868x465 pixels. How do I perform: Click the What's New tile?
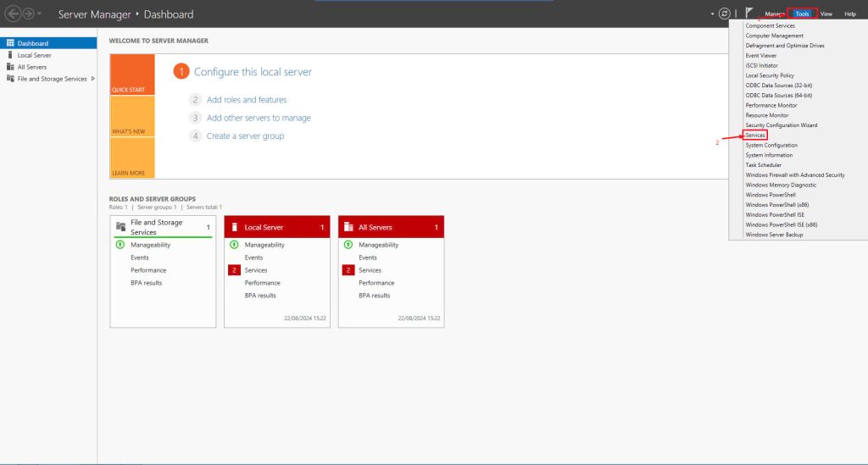click(x=132, y=116)
